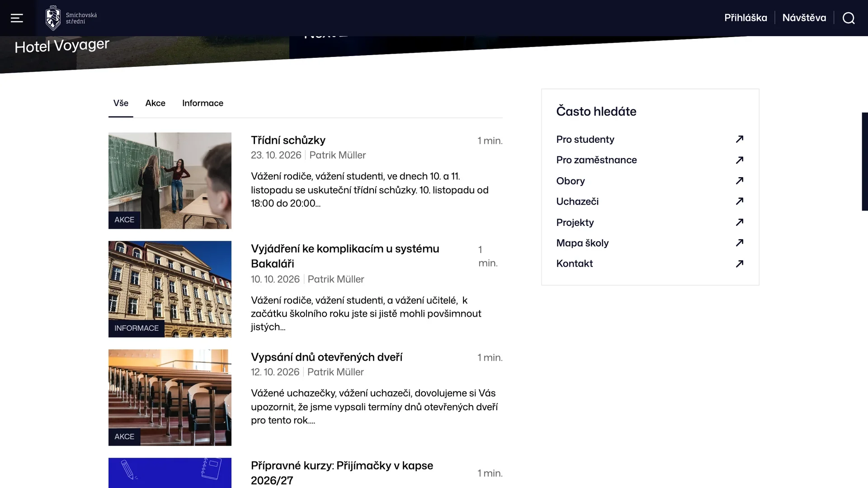Click the arrow icon next to Obory

740,181
